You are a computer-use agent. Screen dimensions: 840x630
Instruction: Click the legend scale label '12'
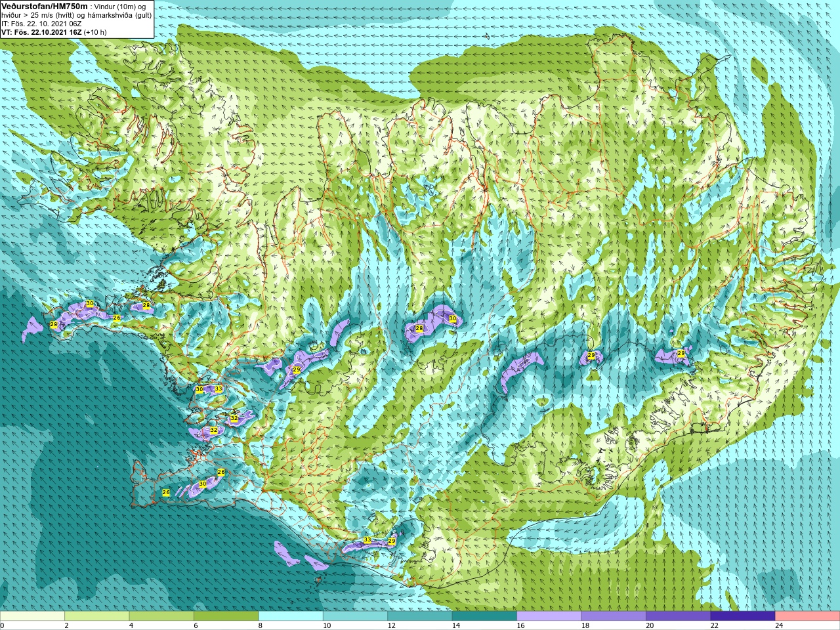(392, 626)
